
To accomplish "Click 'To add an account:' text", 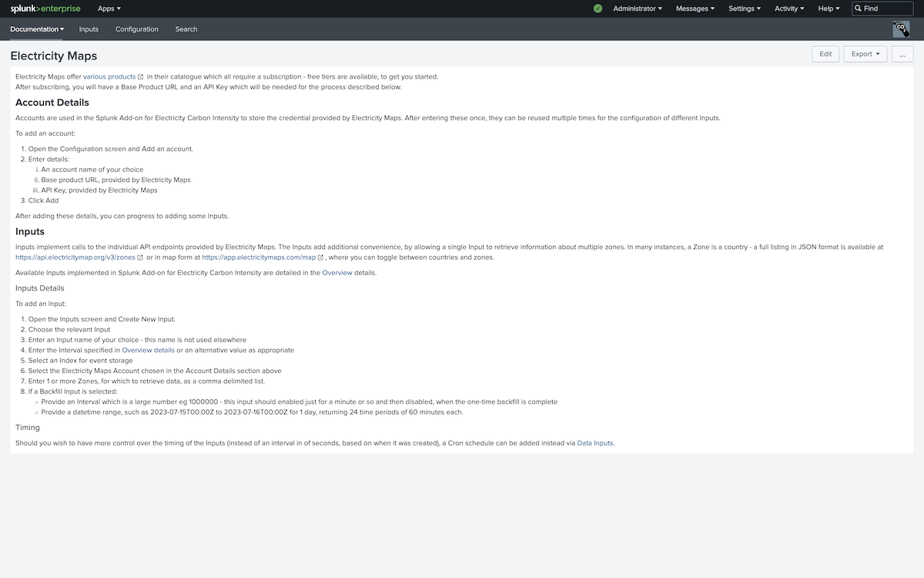I will tap(45, 133).
